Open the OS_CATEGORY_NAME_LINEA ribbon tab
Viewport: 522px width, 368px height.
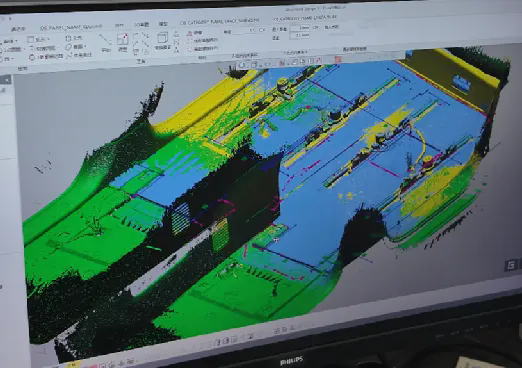coord(305,18)
